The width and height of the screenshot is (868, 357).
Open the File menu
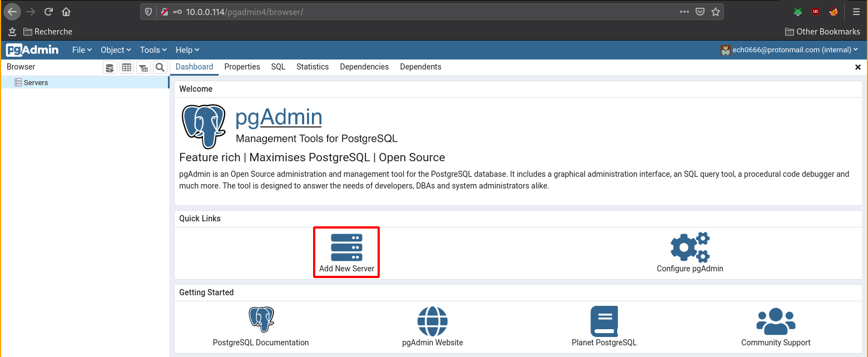[82, 50]
